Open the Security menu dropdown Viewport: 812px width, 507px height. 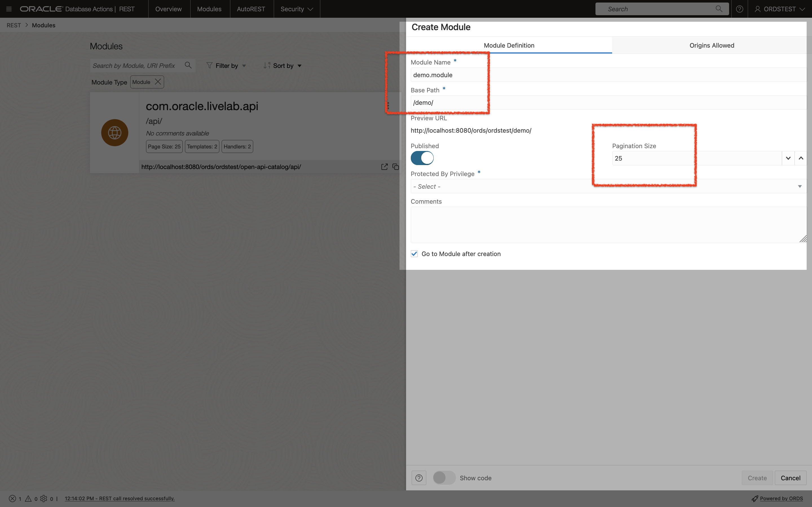coord(297,9)
